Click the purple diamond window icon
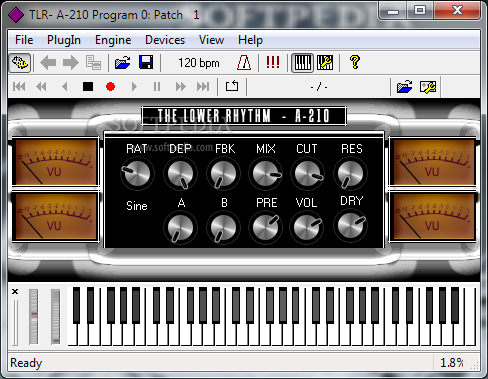This screenshot has height=379, width=488. (x=16, y=15)
